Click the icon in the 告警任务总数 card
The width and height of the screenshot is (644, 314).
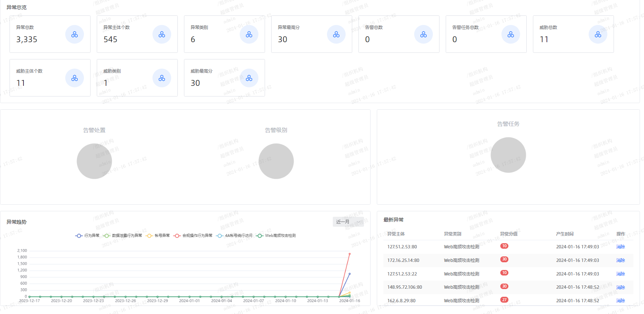click(x=511, y=34)
